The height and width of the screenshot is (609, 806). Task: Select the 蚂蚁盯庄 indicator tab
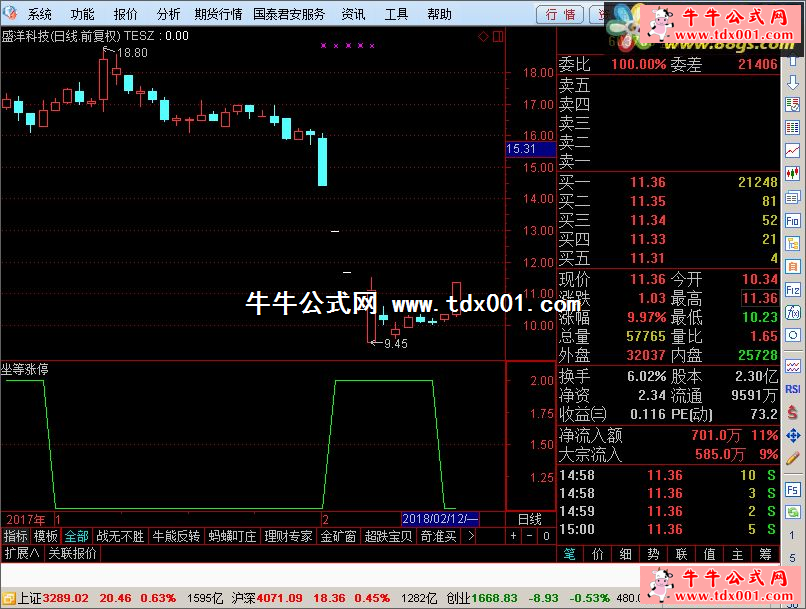click(232, 536)
